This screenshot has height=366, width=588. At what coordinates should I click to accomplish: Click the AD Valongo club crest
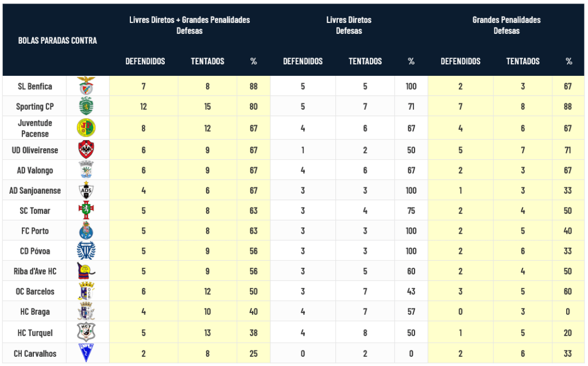click(86, 170)
